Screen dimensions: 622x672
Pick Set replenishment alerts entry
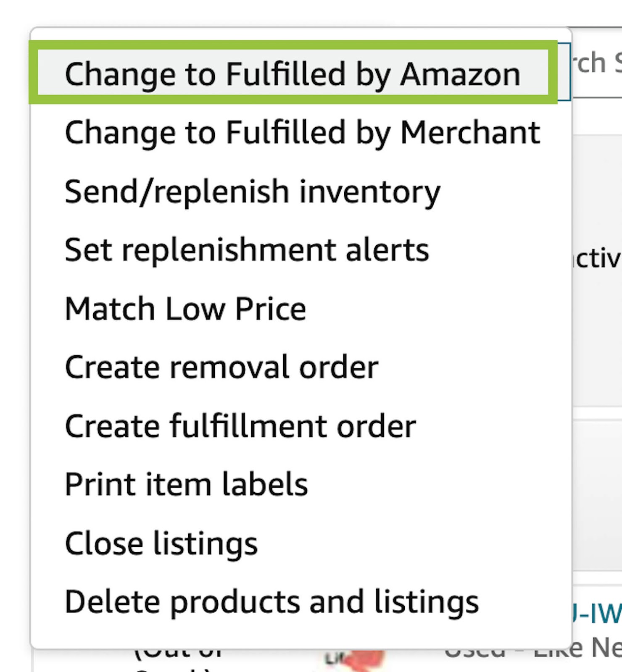(x=247, y=250)
